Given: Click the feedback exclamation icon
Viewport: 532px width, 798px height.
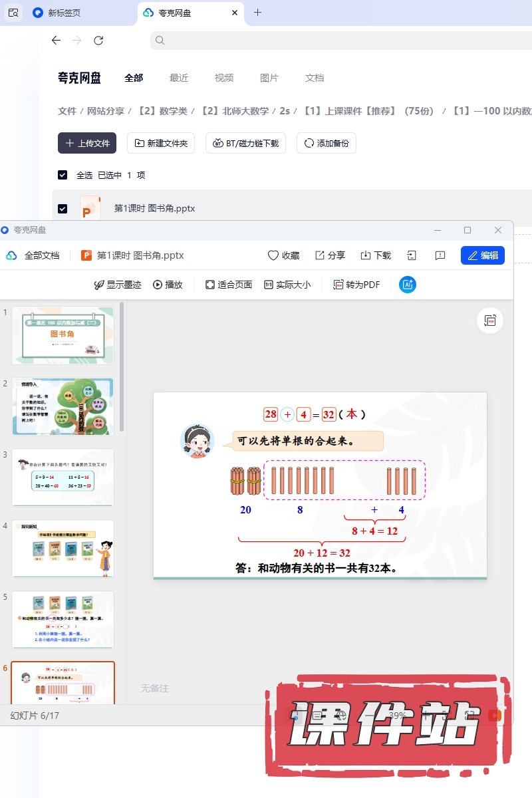Looking at the screenshot, I should (440, 255).
